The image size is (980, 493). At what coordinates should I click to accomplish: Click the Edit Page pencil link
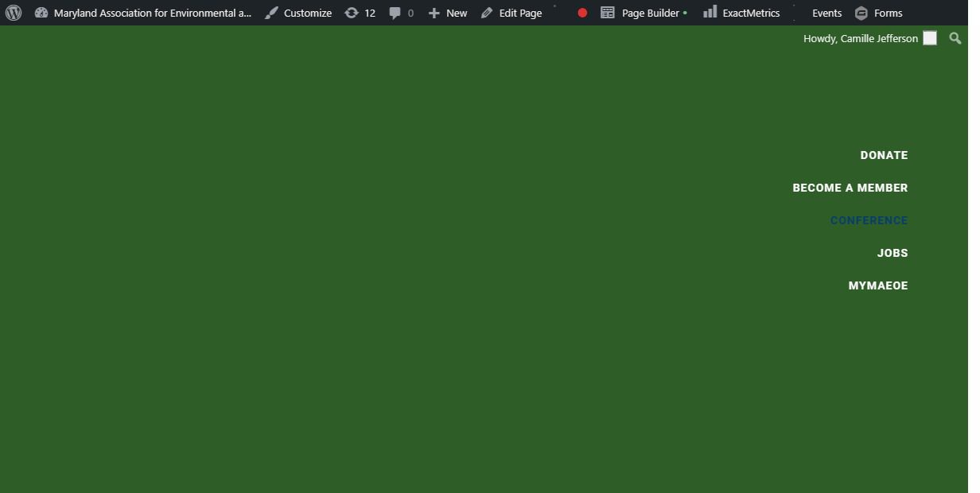pyautogui.click(x=511, y=13)
